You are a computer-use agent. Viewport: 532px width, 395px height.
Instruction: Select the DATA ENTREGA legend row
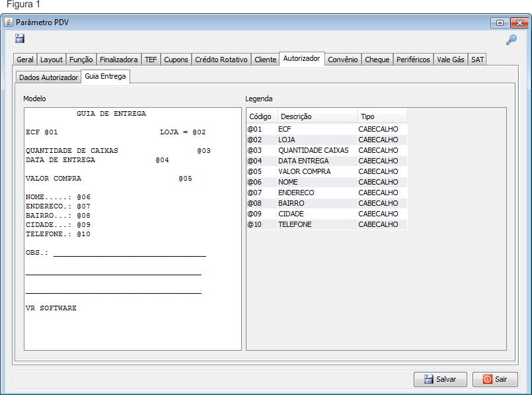(326, 161)
